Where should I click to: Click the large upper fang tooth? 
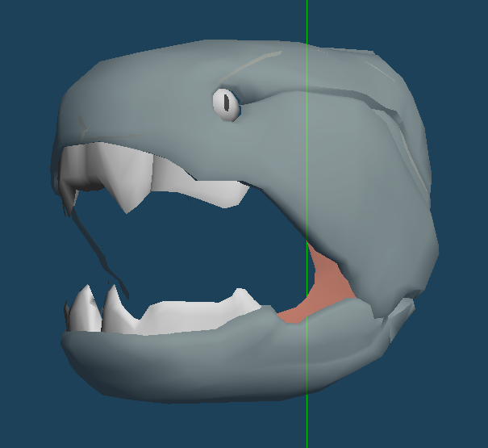click(124, 178)
